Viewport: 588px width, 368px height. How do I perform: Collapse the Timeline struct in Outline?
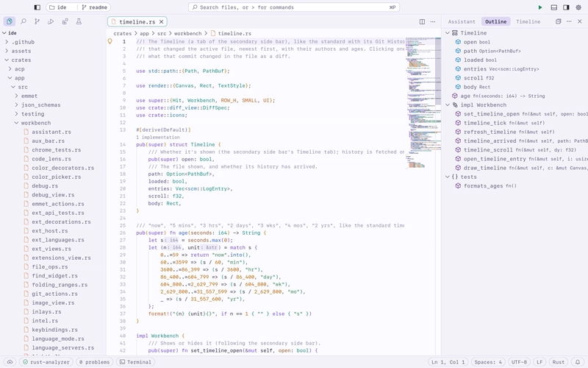[448, 33]
